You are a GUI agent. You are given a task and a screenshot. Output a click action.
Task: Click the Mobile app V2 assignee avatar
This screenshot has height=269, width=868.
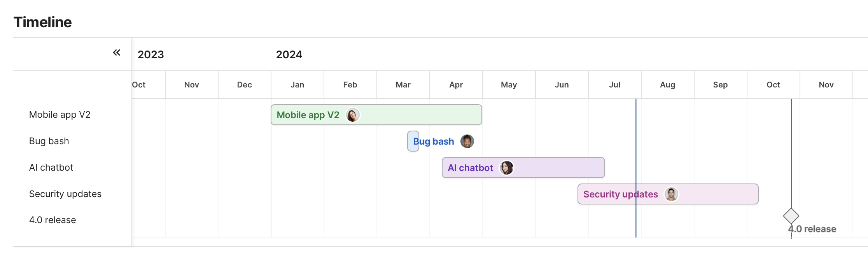click(x=353, y=115)
